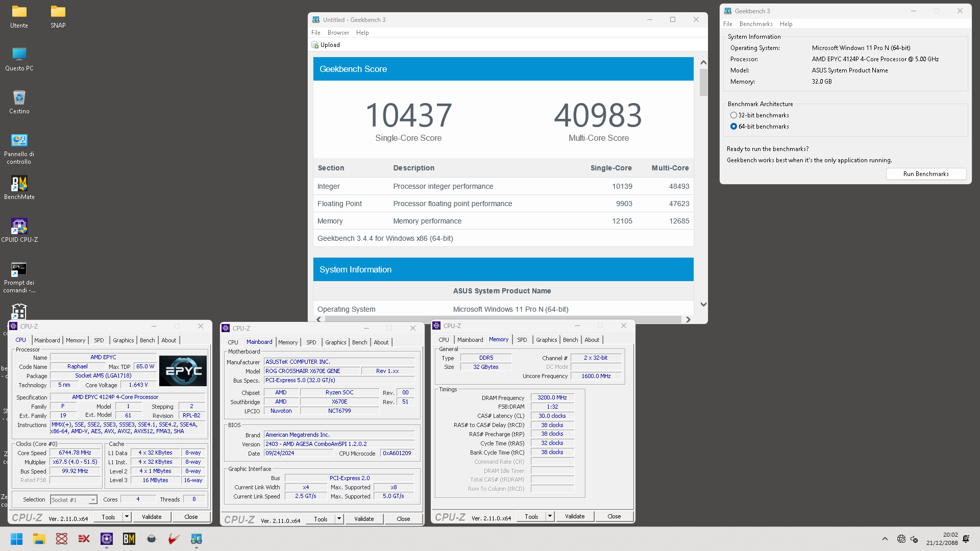Select 64-bit benchmarks radio button
The width and height of the screenshot is (980, 551).
pos(733,127)
